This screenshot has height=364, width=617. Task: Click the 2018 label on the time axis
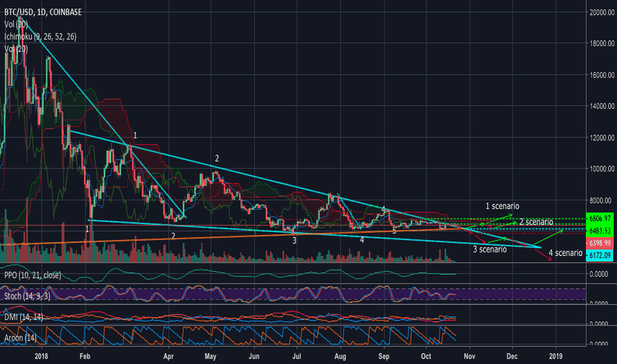(41, 356)
